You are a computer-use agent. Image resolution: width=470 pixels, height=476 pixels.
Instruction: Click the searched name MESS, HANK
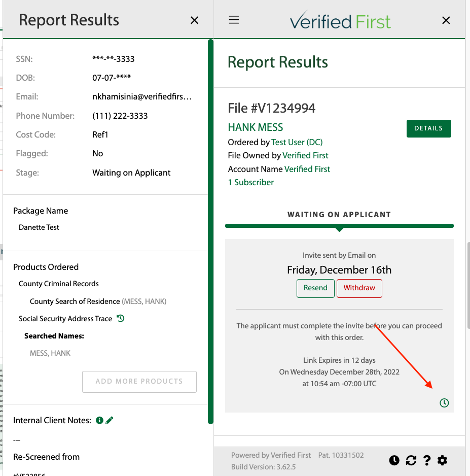[50, 353]
